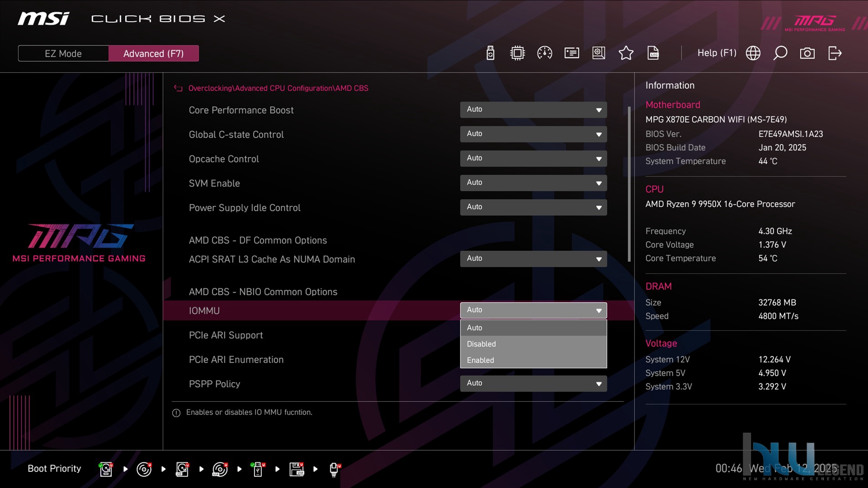Image resolution: width=868 pixels, height=488 pixels.
Task: Click the AMD Ryzen 9 9950X processor name
Action: pos(720,204)
